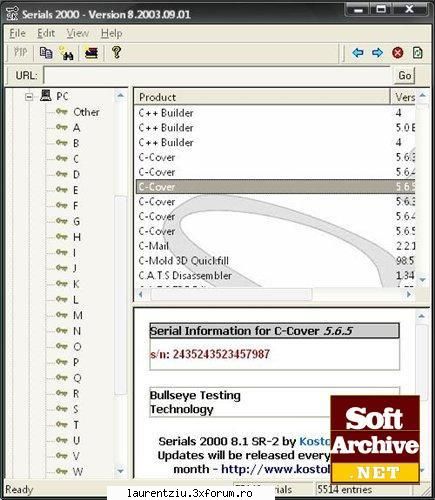
Task: Select the Q category in tree
Action: coord(77,378)
